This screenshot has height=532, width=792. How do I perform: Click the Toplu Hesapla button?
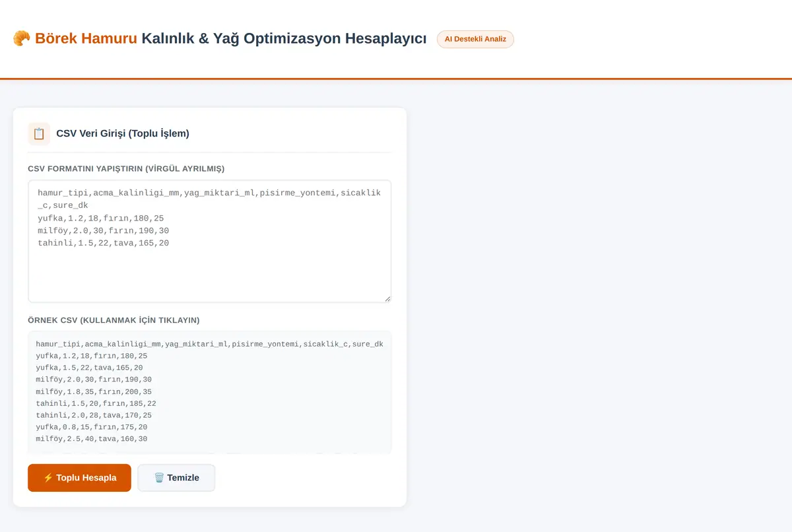pyautogui.click(x=79, y=478)
